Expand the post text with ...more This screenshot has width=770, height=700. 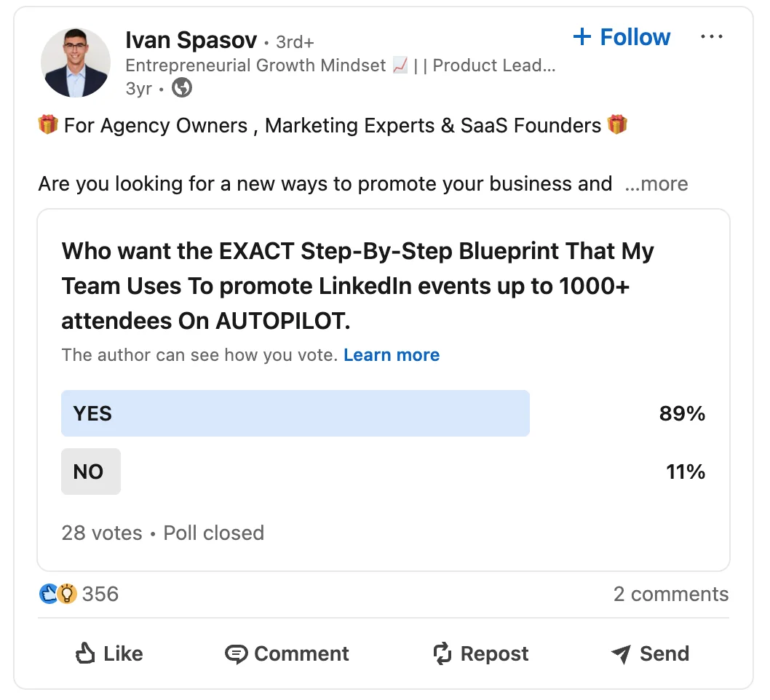tap(656, 184)
